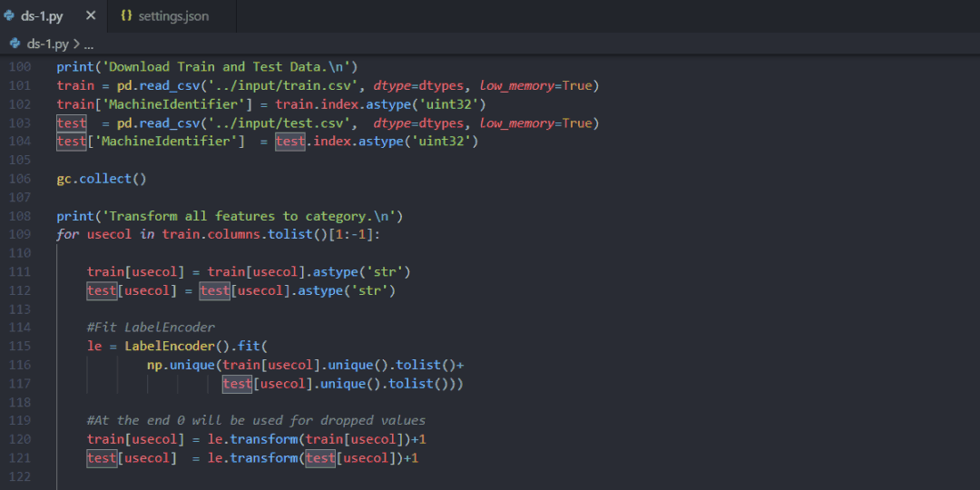Screen dimensions: 980x490
Task: Click ds-1.py in the breadcrumb bar
Action: pyautogui.click(x=47, y=44)
